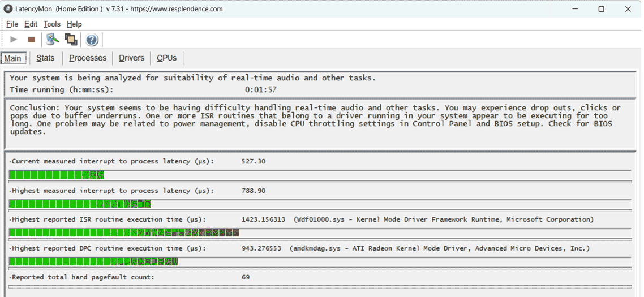Select the ISR time value 1423.156313

coord(263,219)
